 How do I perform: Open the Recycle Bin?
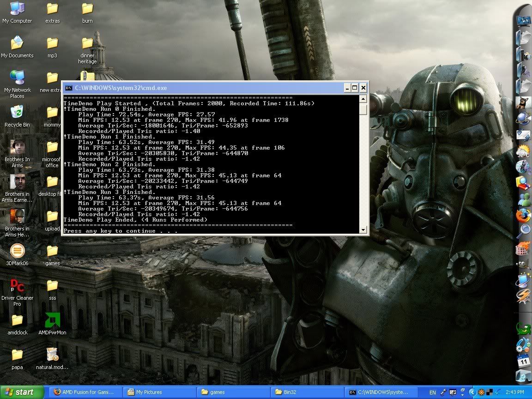click(17, 113)
